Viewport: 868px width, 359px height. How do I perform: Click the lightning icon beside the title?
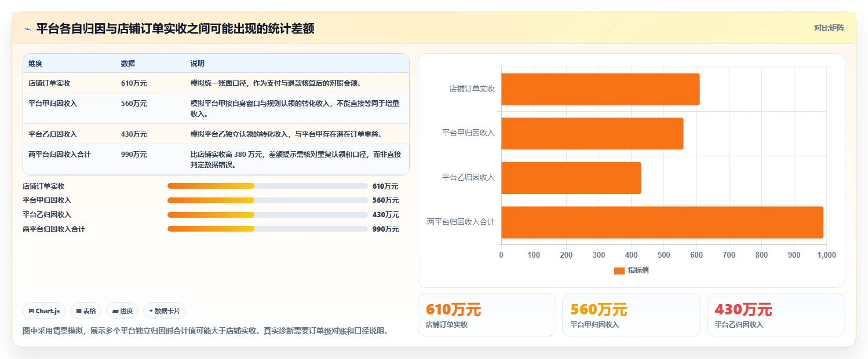click(28, 29)
